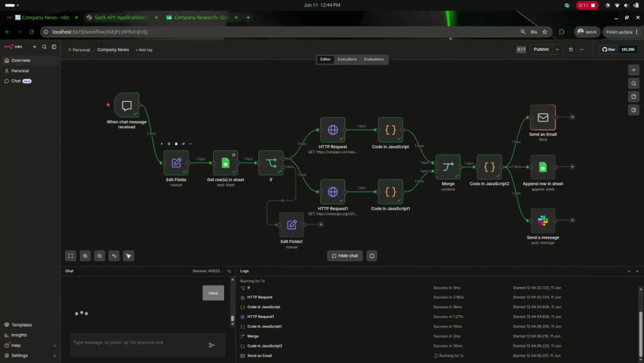Open Get row(s) in sheet node
The height and width of the screenshot is (363, 644).
pyautogui.click(x=225, y=162)
